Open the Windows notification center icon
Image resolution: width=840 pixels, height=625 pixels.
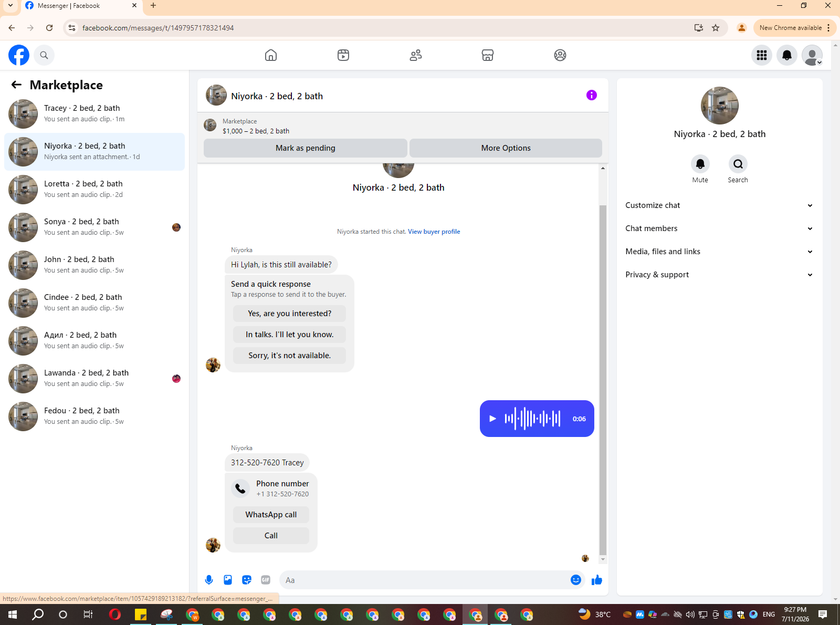click(823, 614)
